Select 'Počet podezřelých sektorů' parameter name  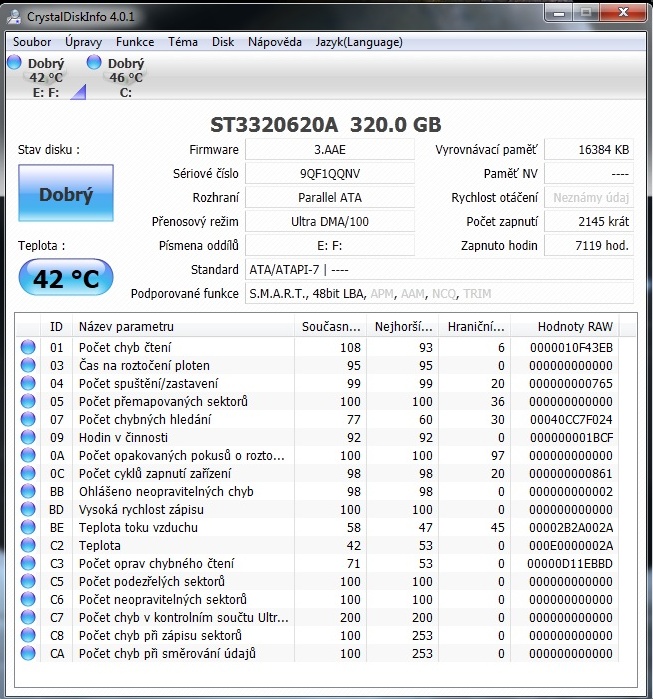click(x=152, y=581)
